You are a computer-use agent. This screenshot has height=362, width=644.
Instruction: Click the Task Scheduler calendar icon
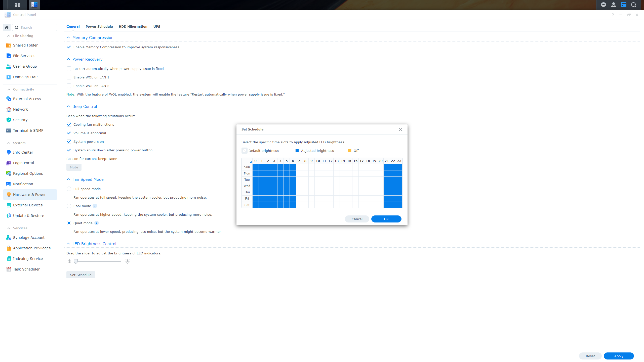(9, 269)
